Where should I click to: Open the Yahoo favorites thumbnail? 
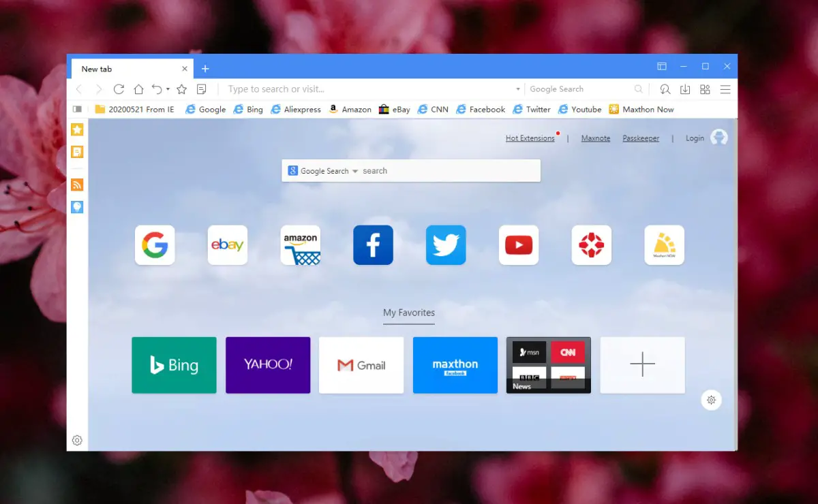[268, 365]
